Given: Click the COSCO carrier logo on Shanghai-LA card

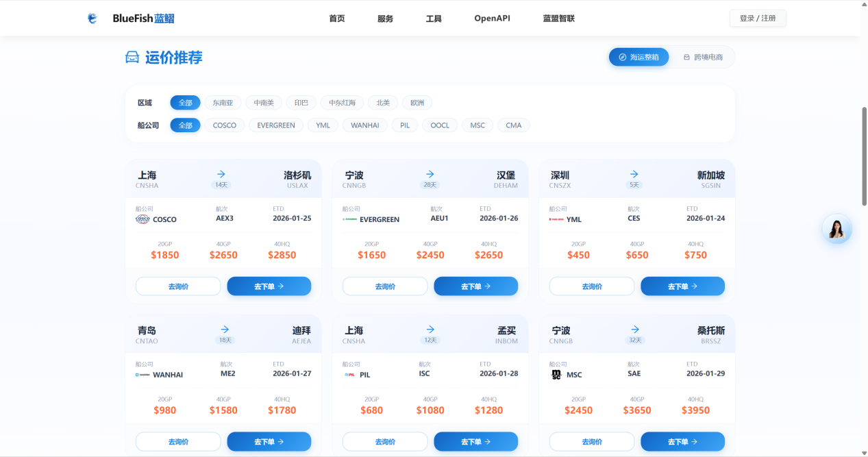Looking at the screenshot, I should 143,219.
